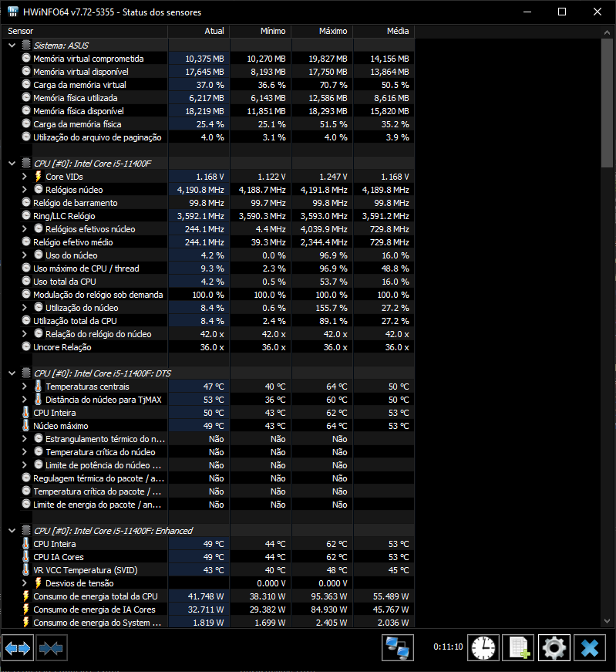Start logging with the sheet plus icon
This screenshot has height=672, width=616.
pos(519,647)
